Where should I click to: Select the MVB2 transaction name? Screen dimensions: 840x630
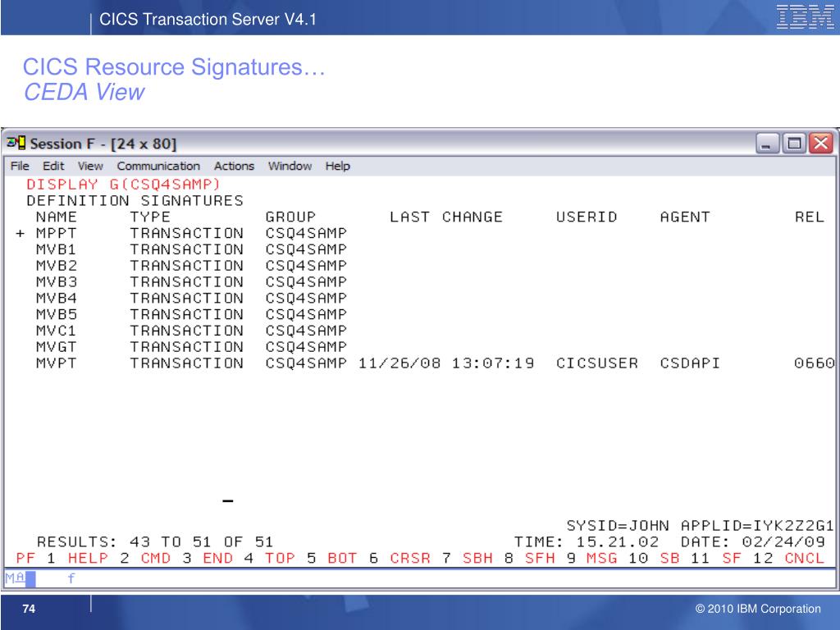(x=57, y=266)
